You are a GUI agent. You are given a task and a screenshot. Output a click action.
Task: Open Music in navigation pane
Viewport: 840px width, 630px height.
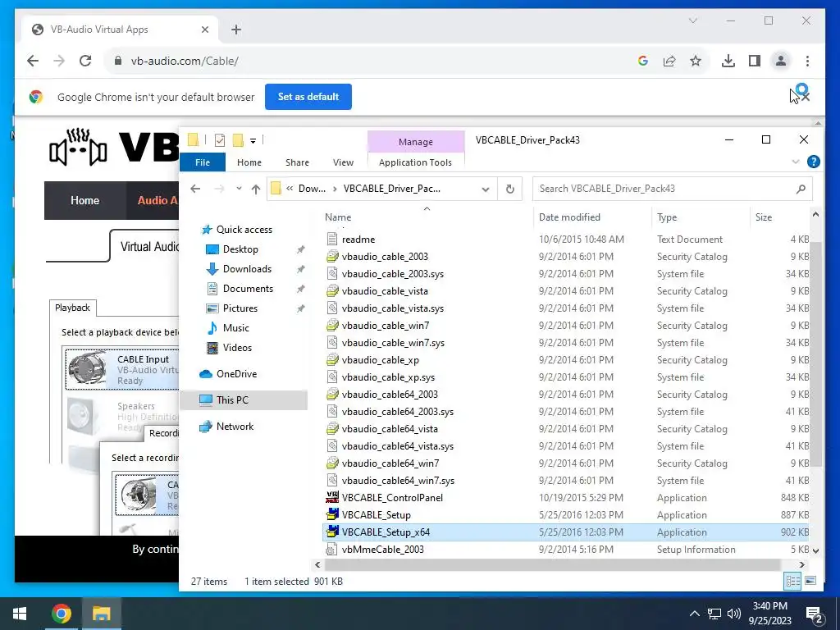(235, 328)
